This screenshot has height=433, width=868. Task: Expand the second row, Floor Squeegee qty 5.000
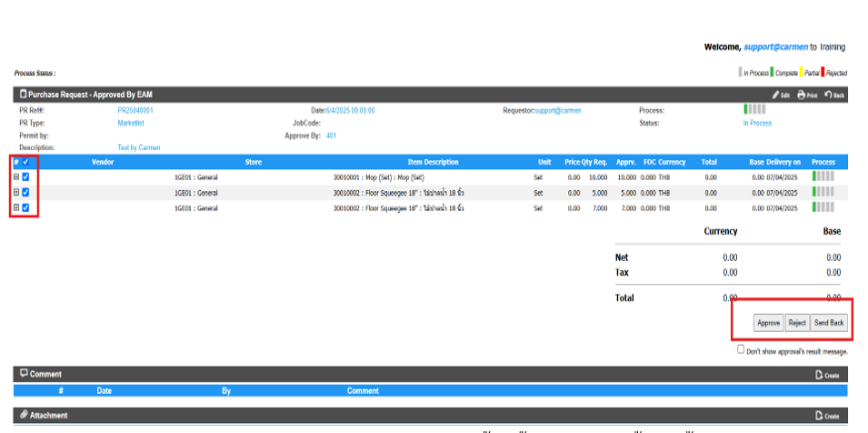pyautogui.click(x=16, y=193)
